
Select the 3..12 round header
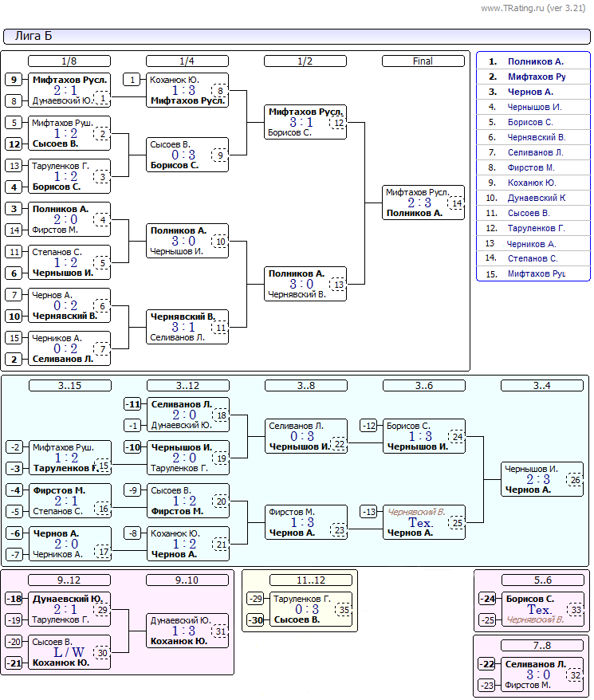(188, 385)
